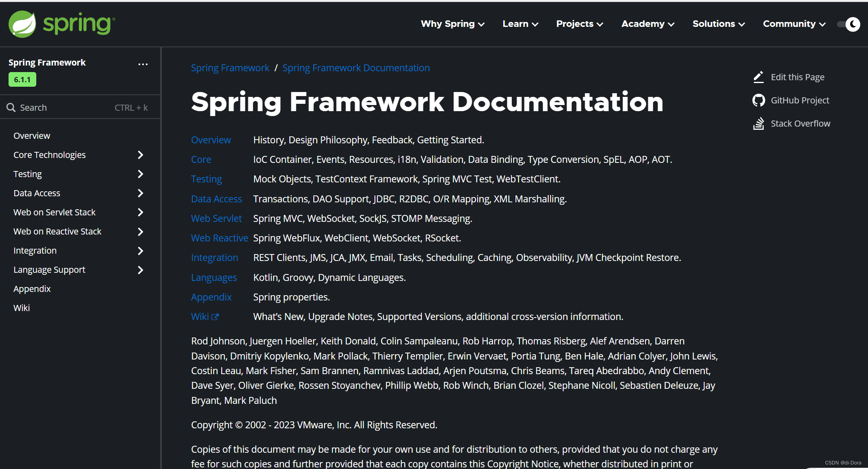Screen dimensions: 868x469
Task: Open the Data Access content link
Action: [216, 199]
